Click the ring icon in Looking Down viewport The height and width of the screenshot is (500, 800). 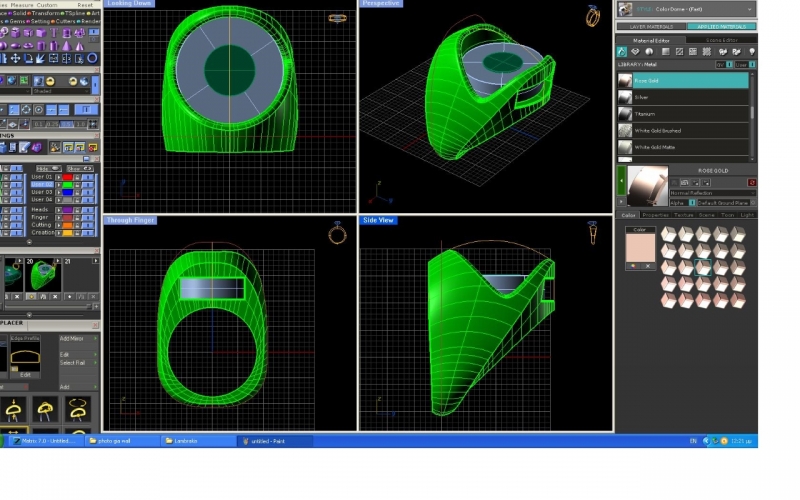click(337, 18)
